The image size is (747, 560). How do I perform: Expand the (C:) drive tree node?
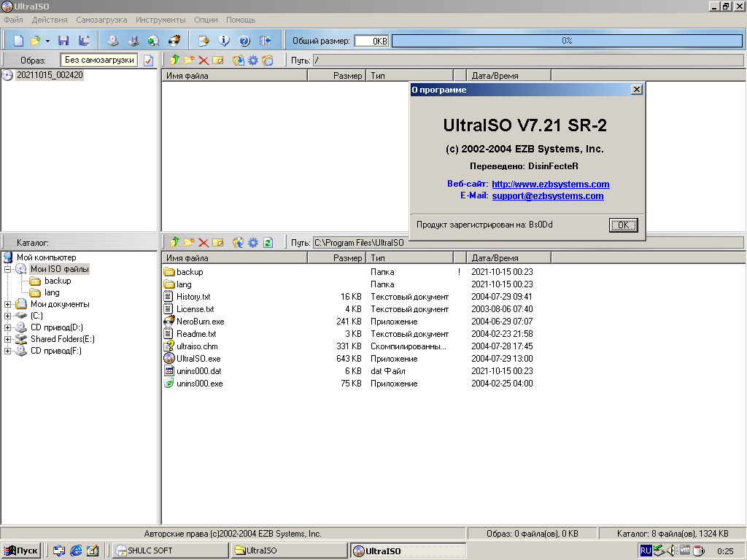(8, 316)
